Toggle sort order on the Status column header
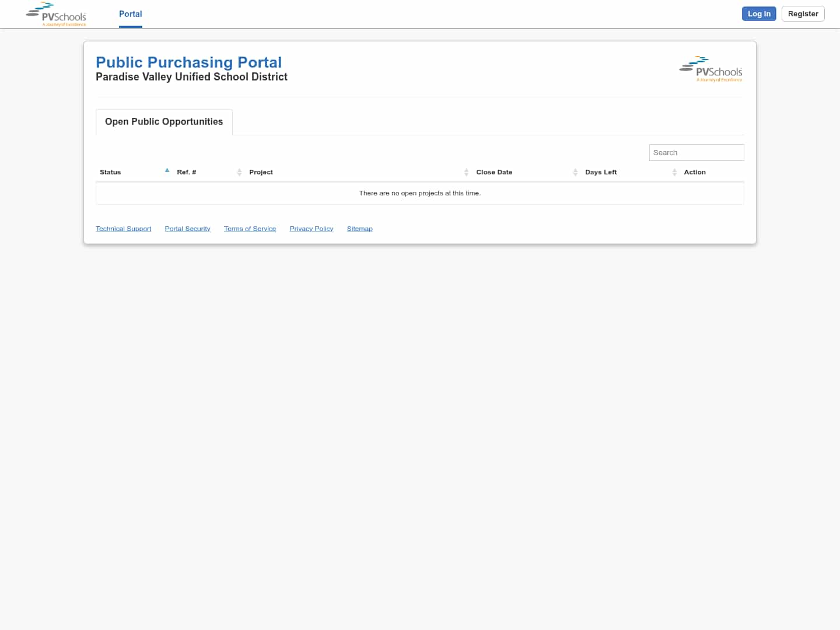 coord(110,172)
